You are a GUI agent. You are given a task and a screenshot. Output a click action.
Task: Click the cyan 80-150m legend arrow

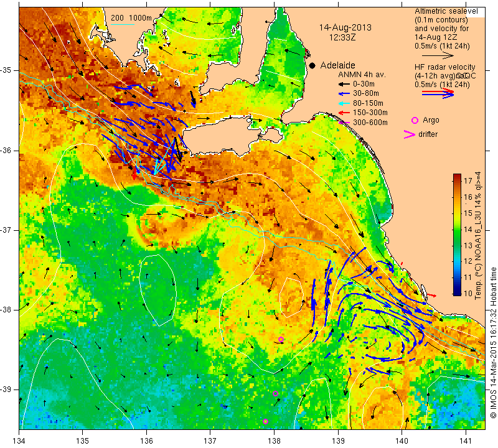pyautogui.click(x=344, y=103)
